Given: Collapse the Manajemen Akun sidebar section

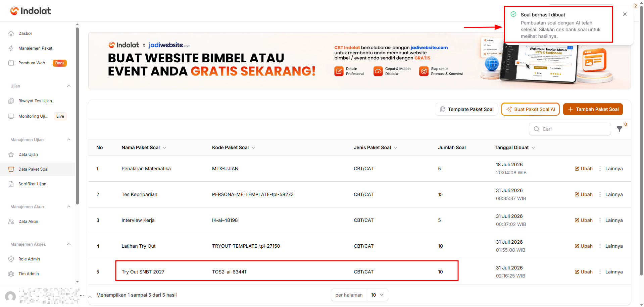Looking at the screenshot, I should [x=69, y=207].
